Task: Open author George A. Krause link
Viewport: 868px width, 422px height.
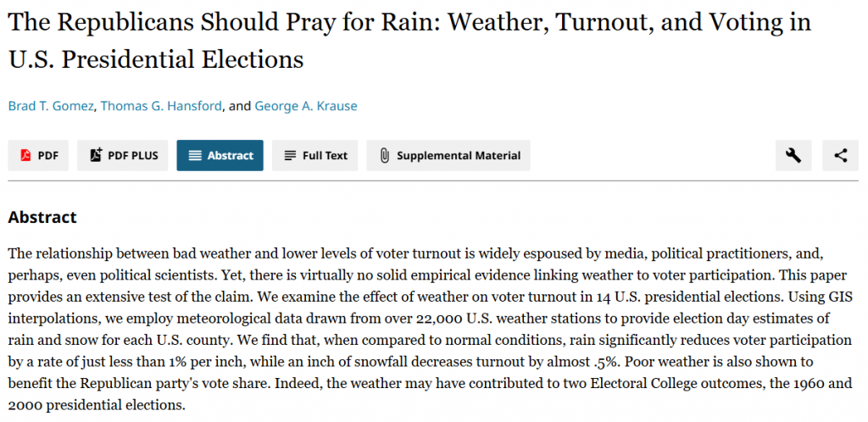Action: point(305,106)
